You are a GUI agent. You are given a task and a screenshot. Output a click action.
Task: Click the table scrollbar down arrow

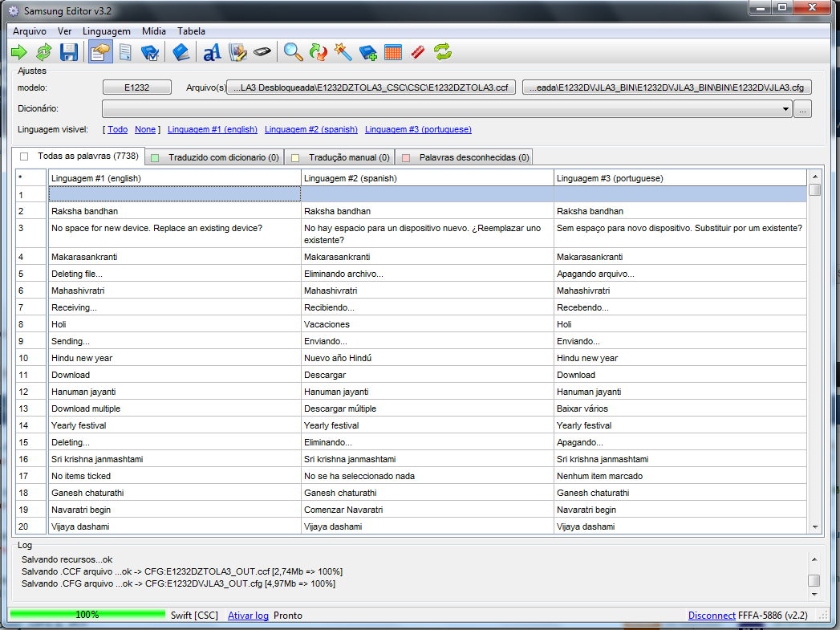pos(815,527)
